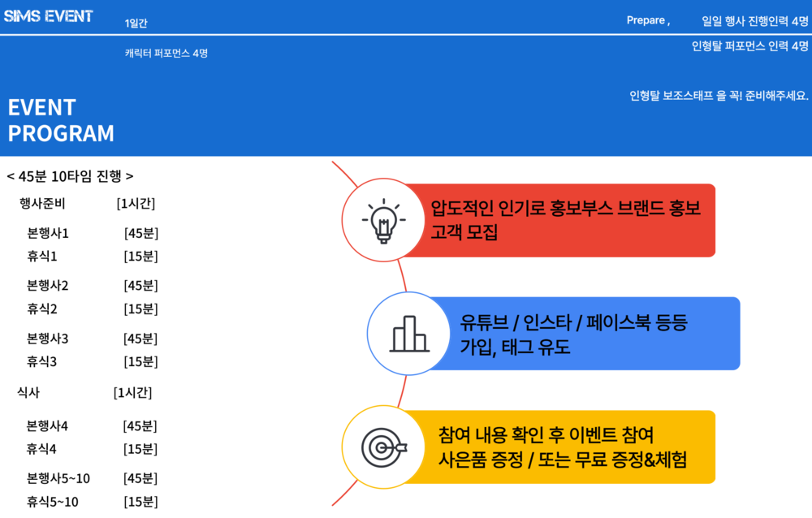Click the 캐릭터 퍼포먼스 4명 label

pos(166,54)
